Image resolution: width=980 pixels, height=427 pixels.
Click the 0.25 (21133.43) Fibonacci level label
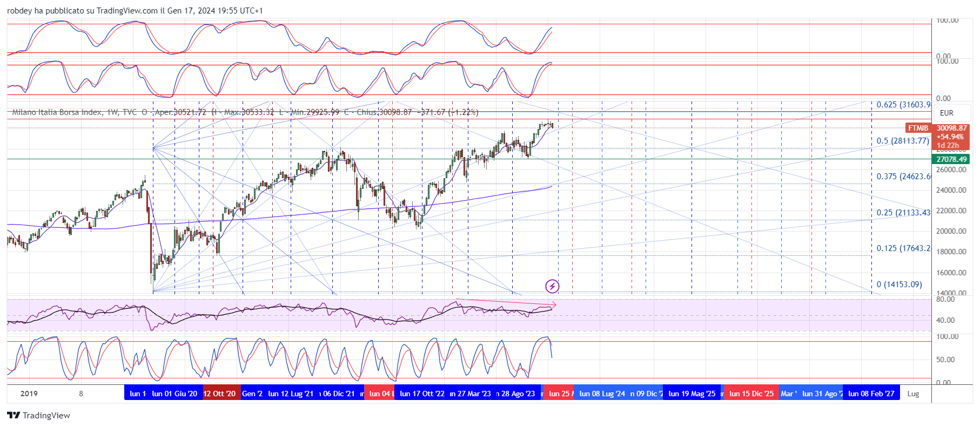[x=904, y=213]
